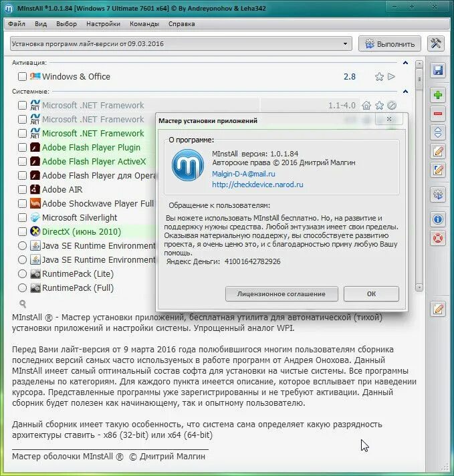454x476 pixels.
Task: Open the Malgin-D-A@mail.ru email link
Action: pos(243,174)
